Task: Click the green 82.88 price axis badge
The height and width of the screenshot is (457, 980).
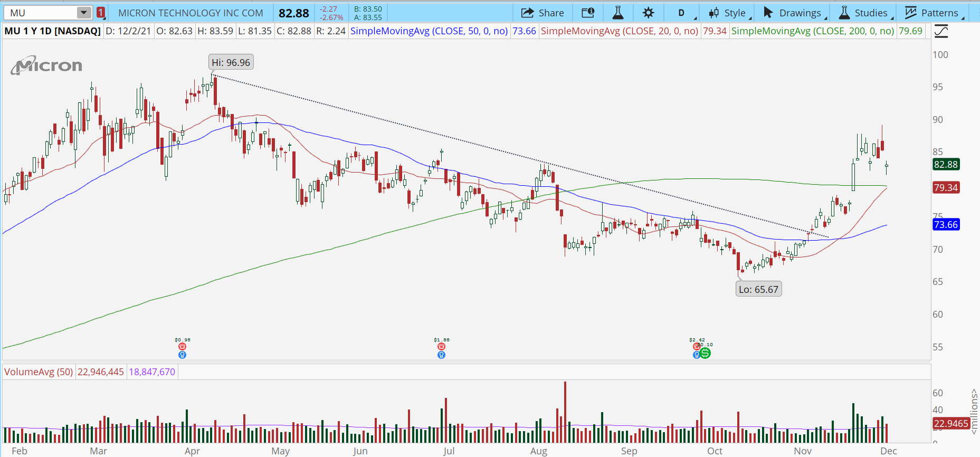Action: click(x=946, y=165)
